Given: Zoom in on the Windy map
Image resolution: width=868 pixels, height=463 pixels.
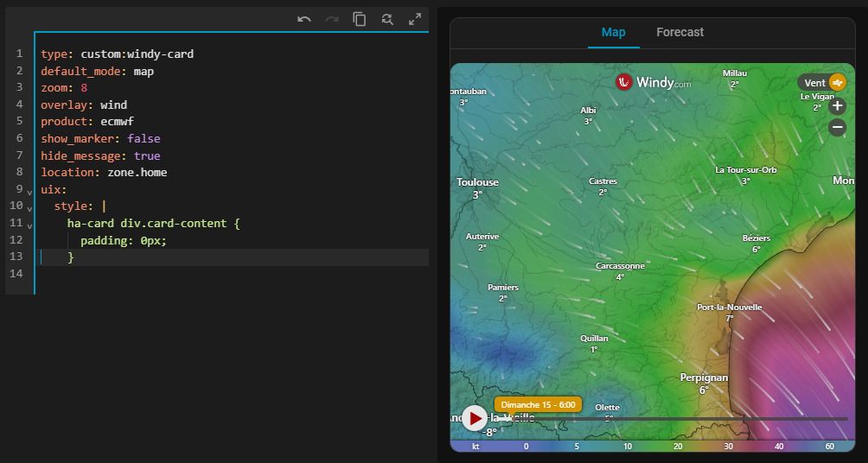Looking at the screenshot, I should point(837,105).
